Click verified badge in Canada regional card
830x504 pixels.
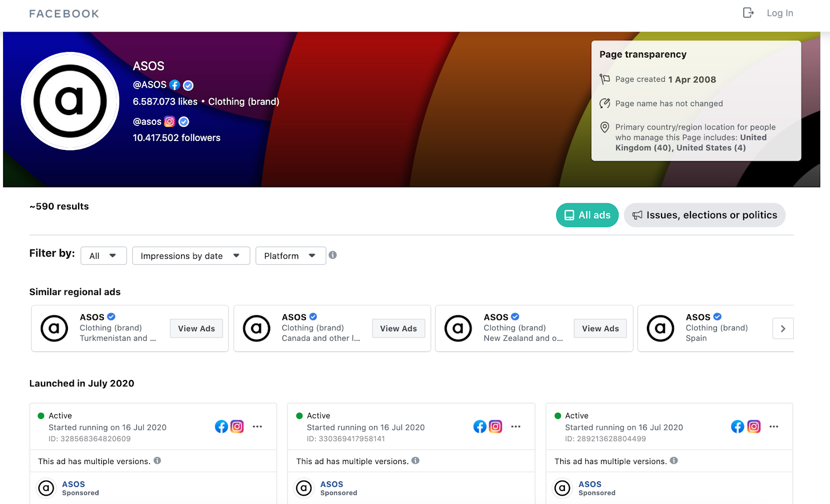click(x=313, y=317)
